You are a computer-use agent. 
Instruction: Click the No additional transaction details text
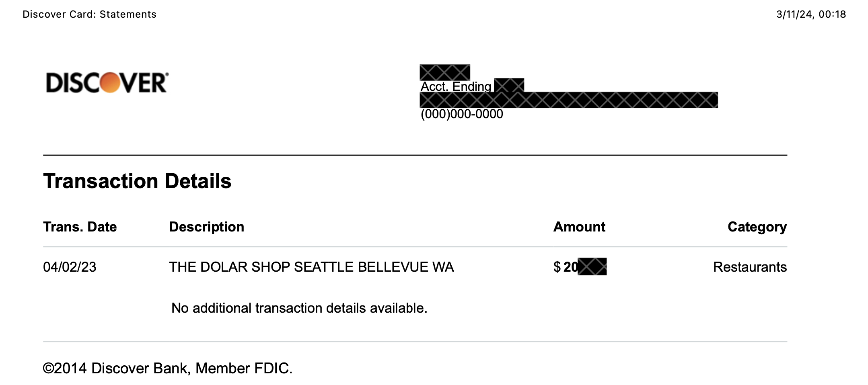click(299, 308)
